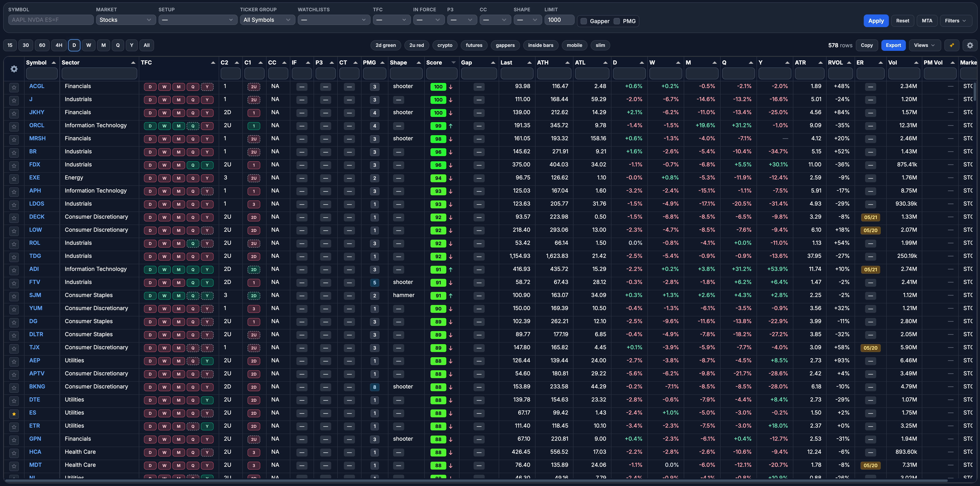Image resolution: width=980 pixels, height=486 pixels.
Task: Open the Watchlists dropdown
Action: pos(334,20)
